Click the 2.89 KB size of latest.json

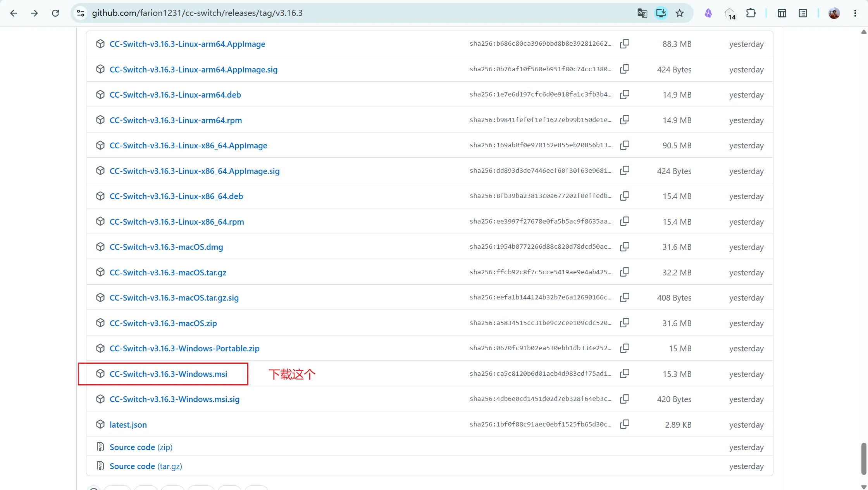pyautogui.click(x=678, y=425)
